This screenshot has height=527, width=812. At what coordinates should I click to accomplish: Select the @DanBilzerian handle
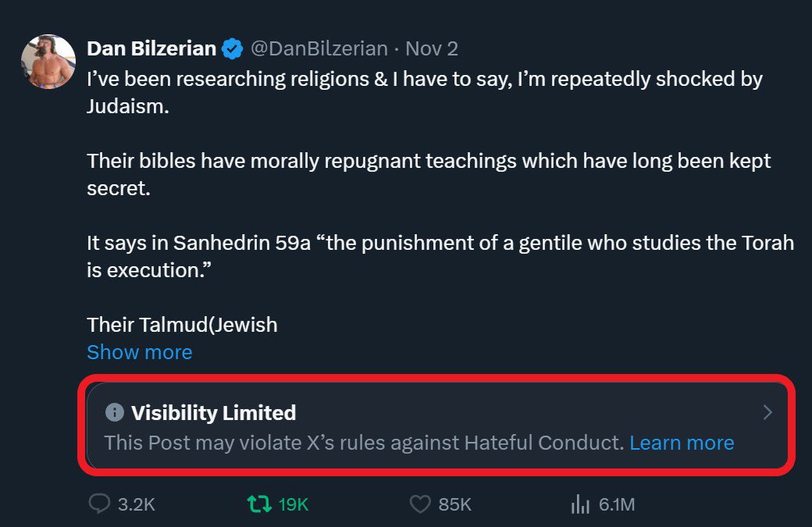pos(319,48)
